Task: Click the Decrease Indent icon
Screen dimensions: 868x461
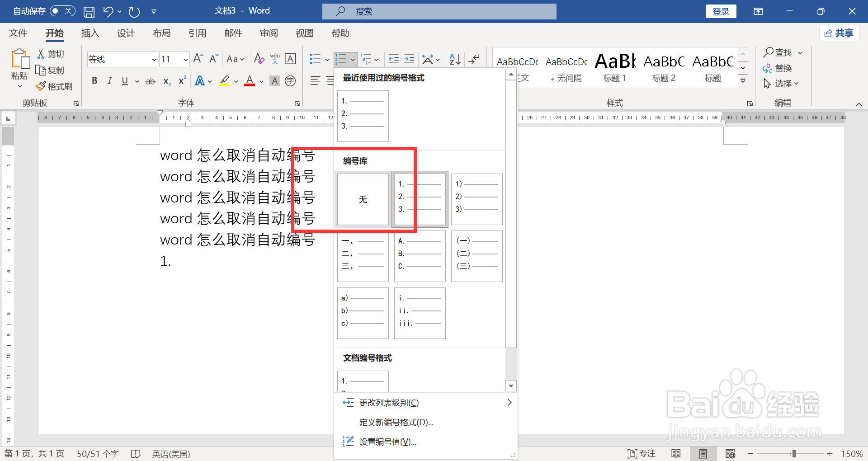Action: tap(394, 59)
